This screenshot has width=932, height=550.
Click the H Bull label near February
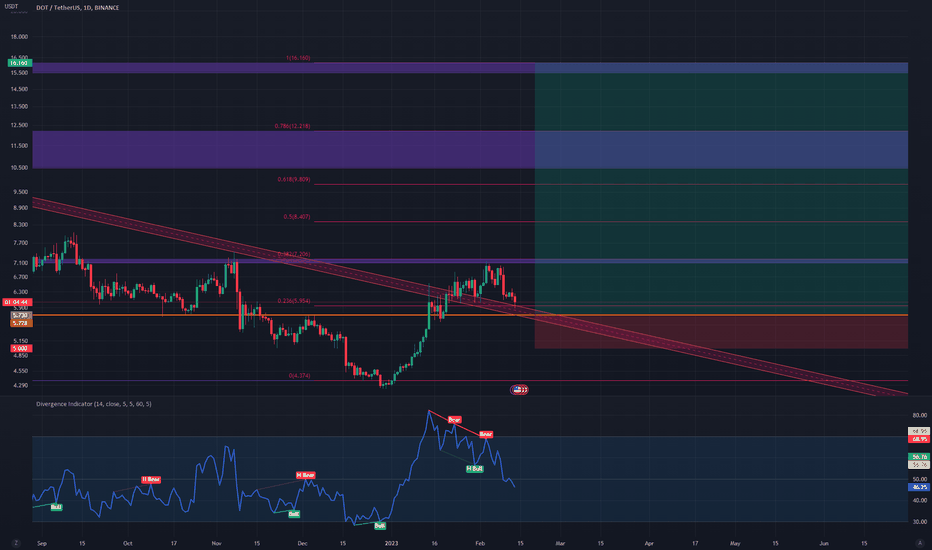point(474,469)
